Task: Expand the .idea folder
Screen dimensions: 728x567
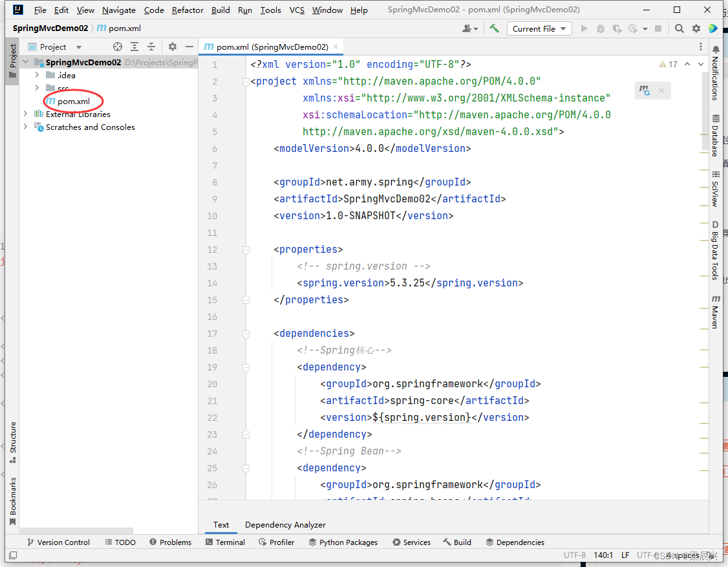Action: [37, 75]
